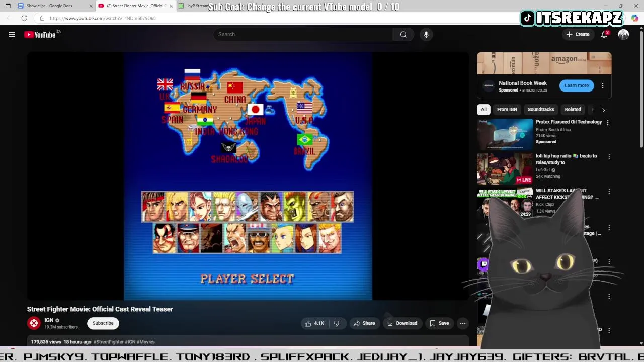Click the #IGN hashtag
This screenshot has width=644, height=362.
click(x=130, y=342)
